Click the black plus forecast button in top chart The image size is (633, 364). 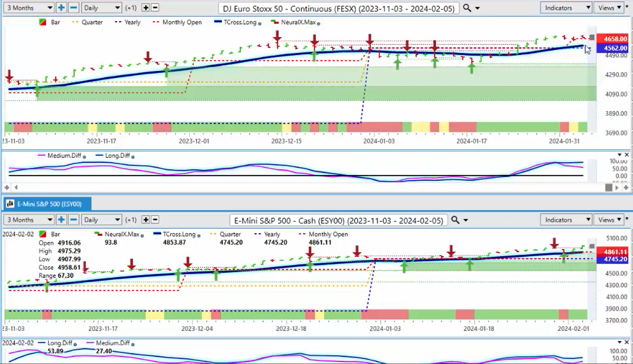145,8
